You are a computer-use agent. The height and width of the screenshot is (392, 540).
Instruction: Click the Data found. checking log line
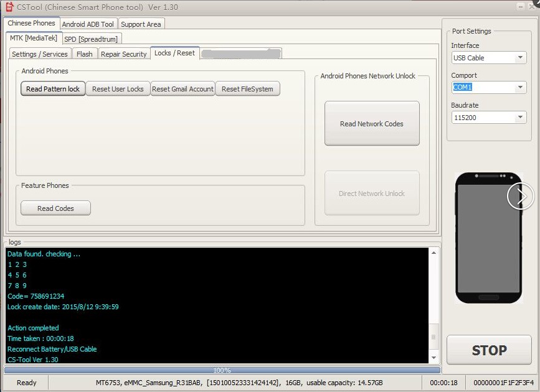click(44, 254)
